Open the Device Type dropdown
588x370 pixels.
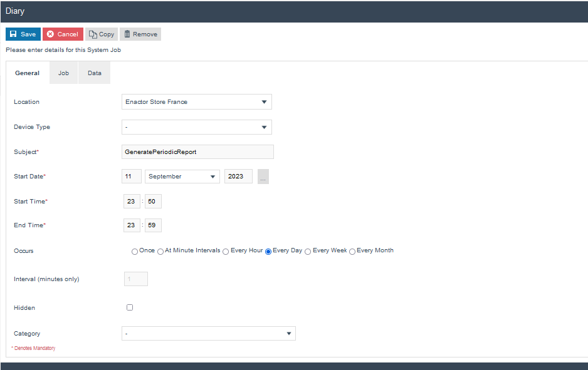point(196,127)
